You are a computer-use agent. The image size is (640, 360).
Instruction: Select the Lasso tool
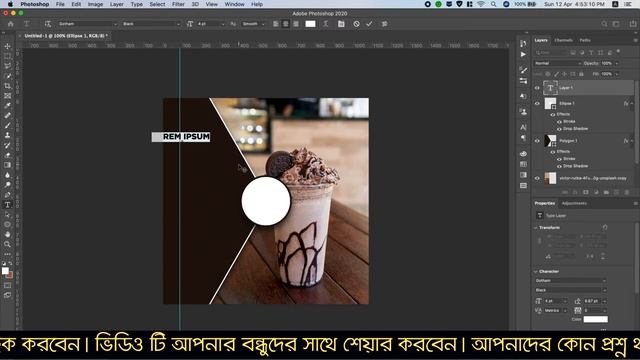pyautogui.click(x=7, y=66)
